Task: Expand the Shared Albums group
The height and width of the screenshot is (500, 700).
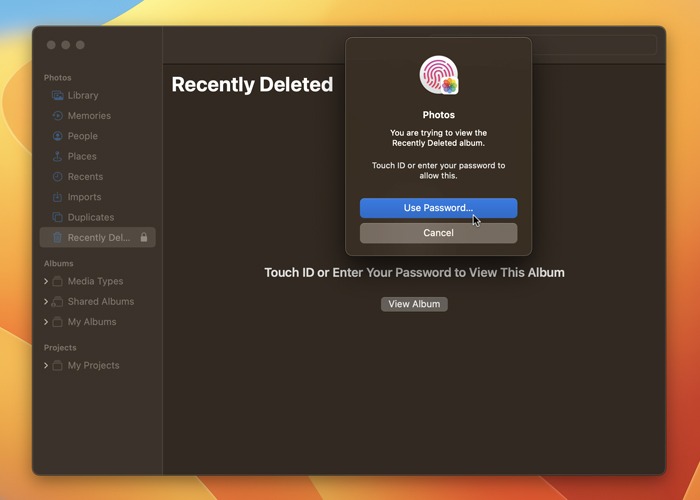Action: [46, 302]
